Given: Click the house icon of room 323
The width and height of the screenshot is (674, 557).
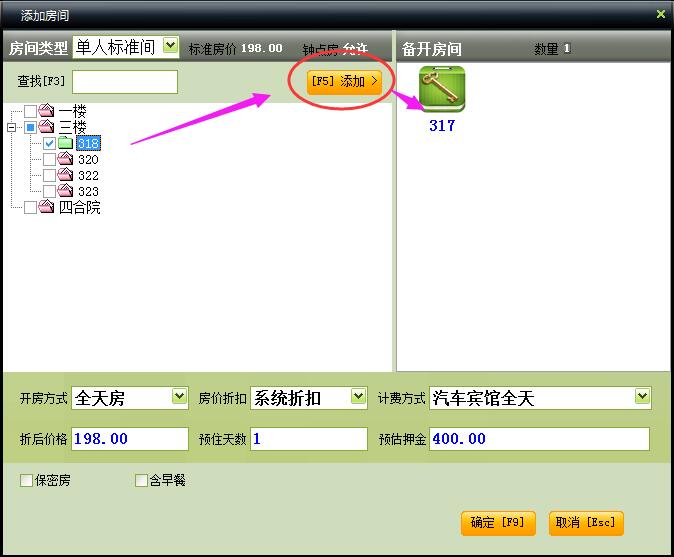Looking at the screenshot, I should point(65,191).
